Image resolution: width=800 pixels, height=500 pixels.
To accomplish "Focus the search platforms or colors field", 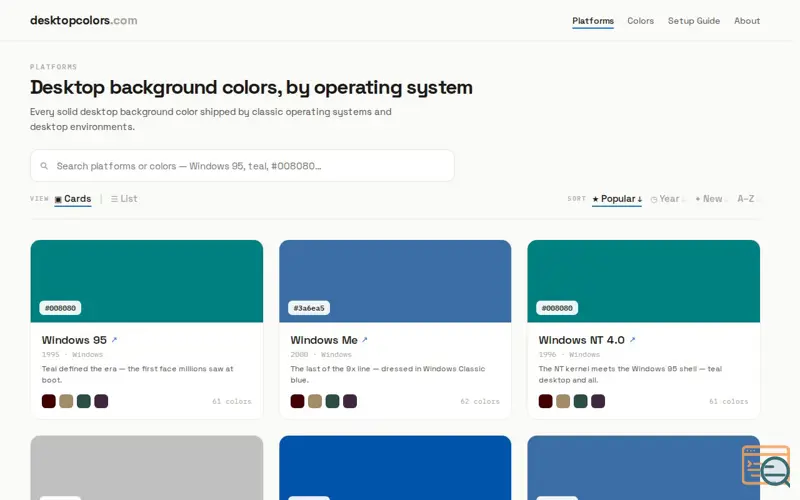I will tap(242, 166).
